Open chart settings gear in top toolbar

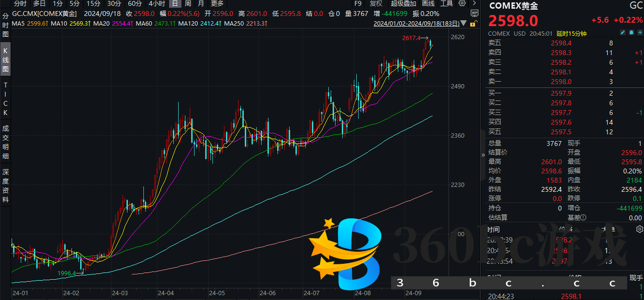coord(462,3)
